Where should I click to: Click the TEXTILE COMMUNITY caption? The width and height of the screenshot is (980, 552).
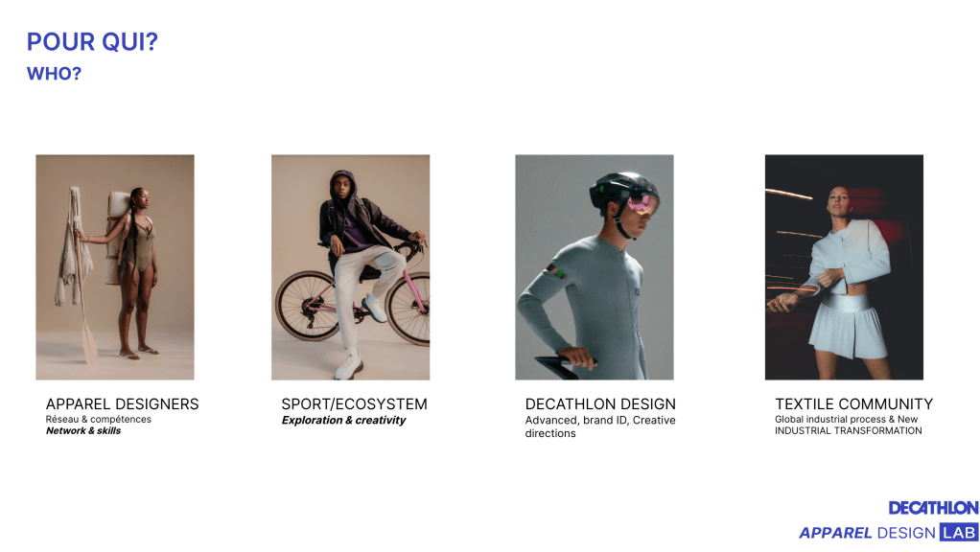[x=853, y=404]
